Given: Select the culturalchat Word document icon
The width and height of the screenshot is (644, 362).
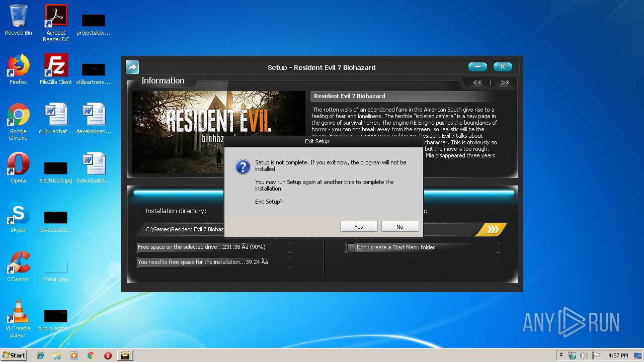Looking at the screenshot, I should pyautogui.click(x=56, y=119).
